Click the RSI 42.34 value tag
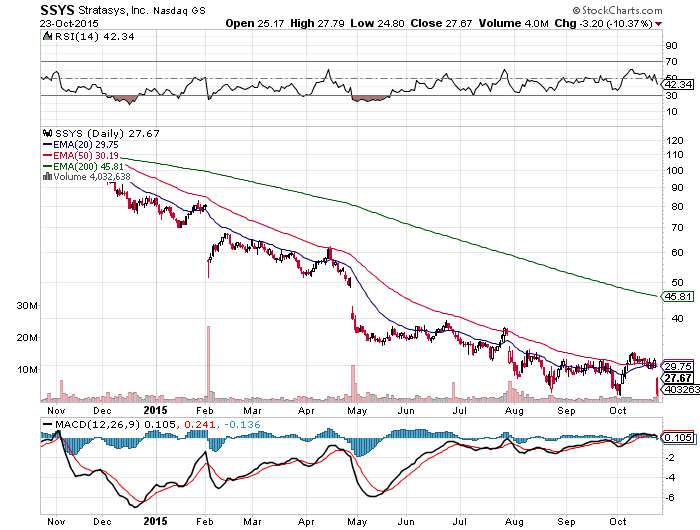The width and height of the screenshot is (700, 530). click(678, 84)
